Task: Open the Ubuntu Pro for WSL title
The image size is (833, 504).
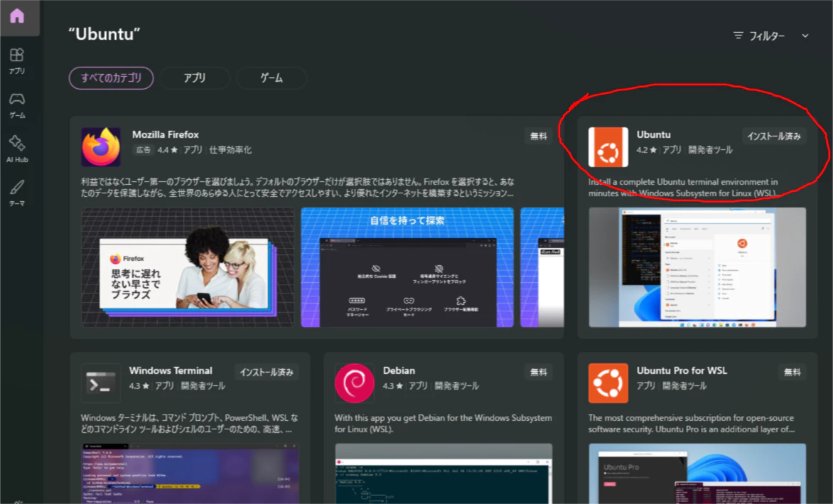Action: pos(682,370)
